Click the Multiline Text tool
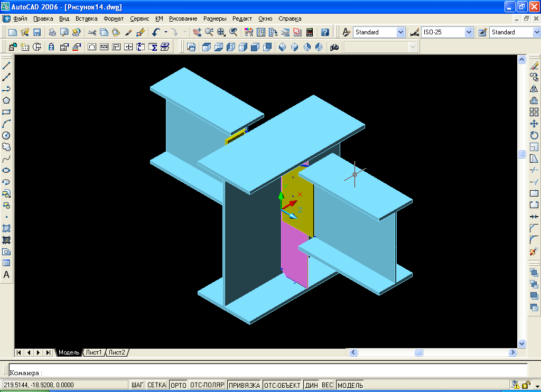This screenshot has width=541, height=392. (6, 275)
